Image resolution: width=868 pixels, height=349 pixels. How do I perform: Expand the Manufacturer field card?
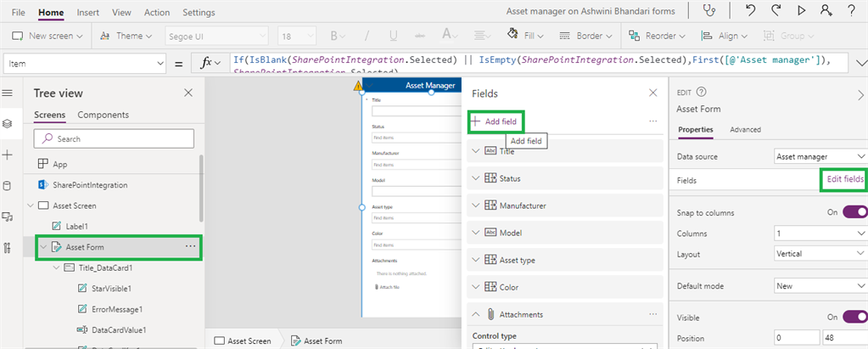pyautogui.click(x=476, y=205)
